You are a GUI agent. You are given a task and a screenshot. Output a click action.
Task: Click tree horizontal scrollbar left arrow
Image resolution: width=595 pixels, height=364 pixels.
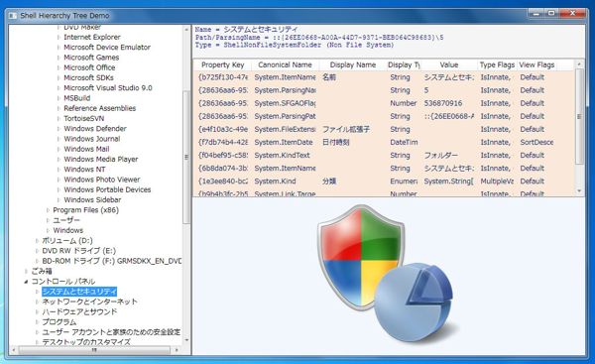[x=14, y=350]
